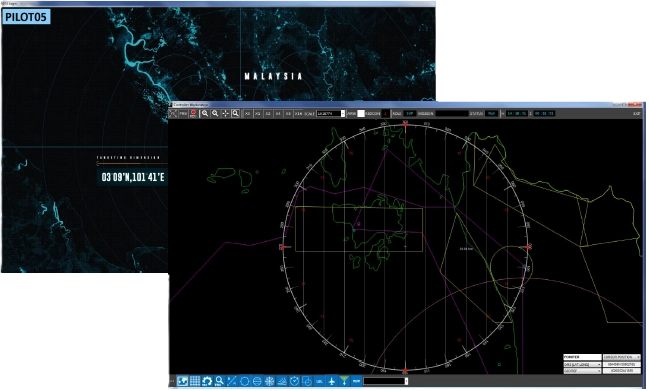Click the MALAYSIA label in PILOT05 window
Image resolution: width=649 pixels, height=391 pixels.
tap(273, 76)
